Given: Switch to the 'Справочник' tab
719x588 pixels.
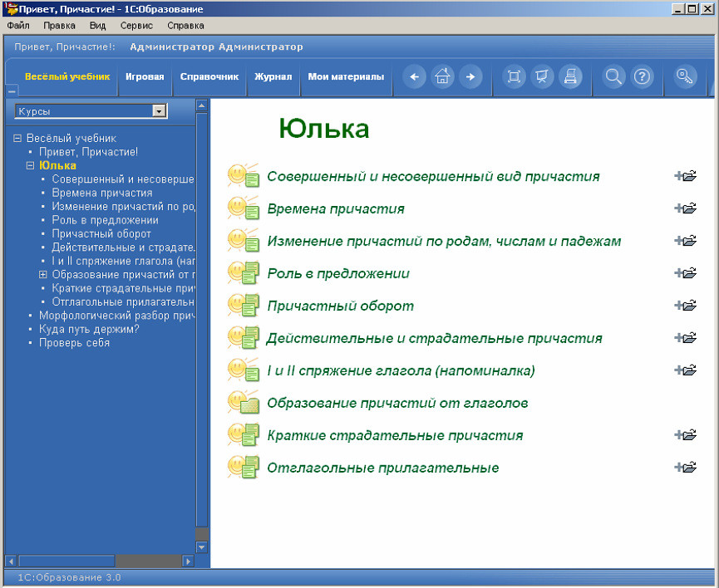Looking at the screenshot, I should (209, 77).
